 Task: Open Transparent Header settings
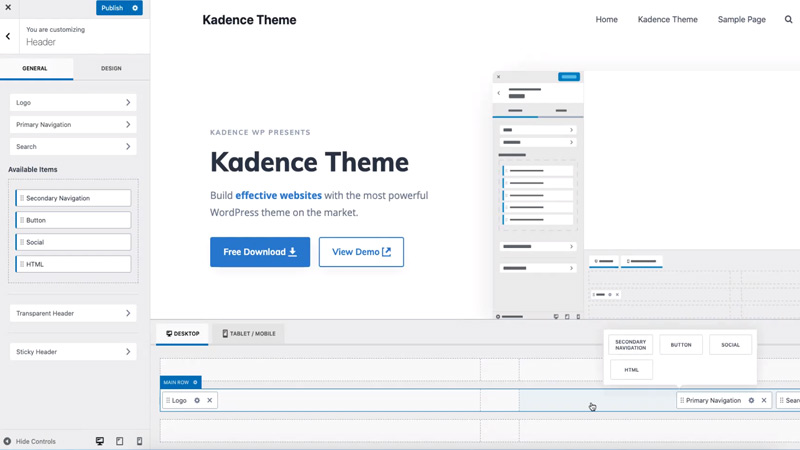73,313
